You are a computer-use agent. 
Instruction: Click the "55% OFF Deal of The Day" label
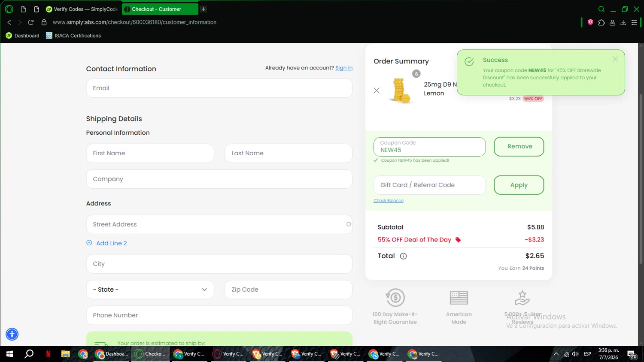click(414, 240)
